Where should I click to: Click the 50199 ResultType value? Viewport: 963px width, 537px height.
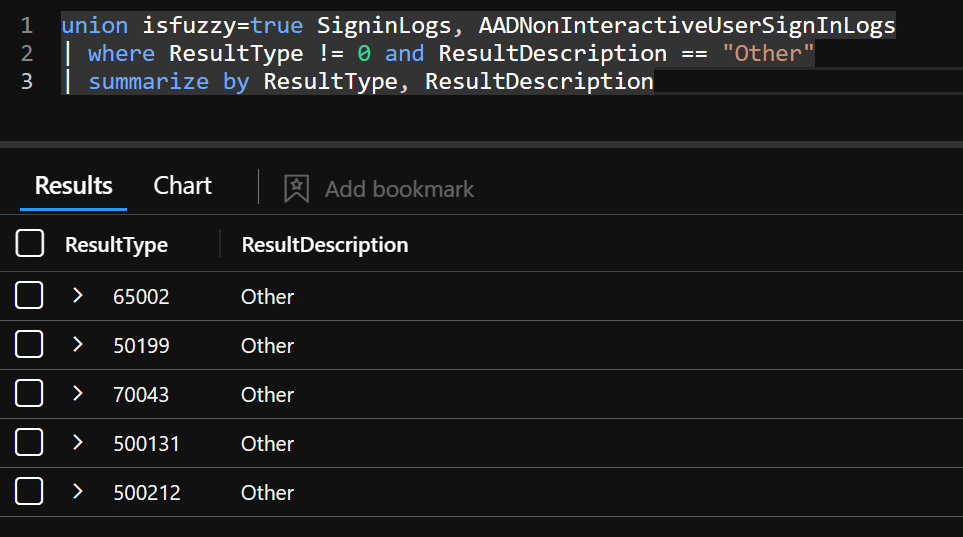(x=141, y=346)
